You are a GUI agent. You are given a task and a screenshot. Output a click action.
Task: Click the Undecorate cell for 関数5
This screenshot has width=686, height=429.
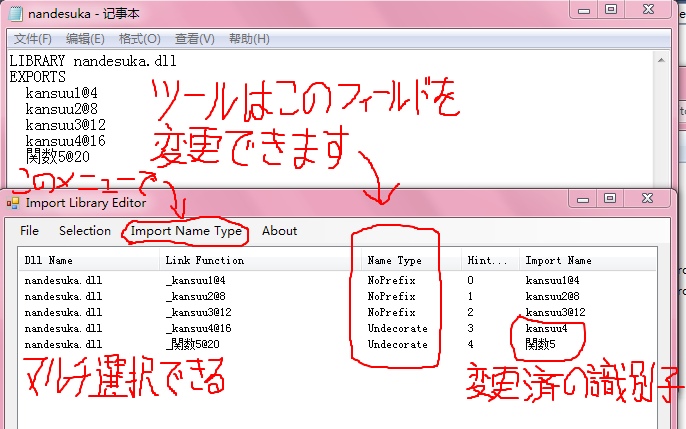398,345
